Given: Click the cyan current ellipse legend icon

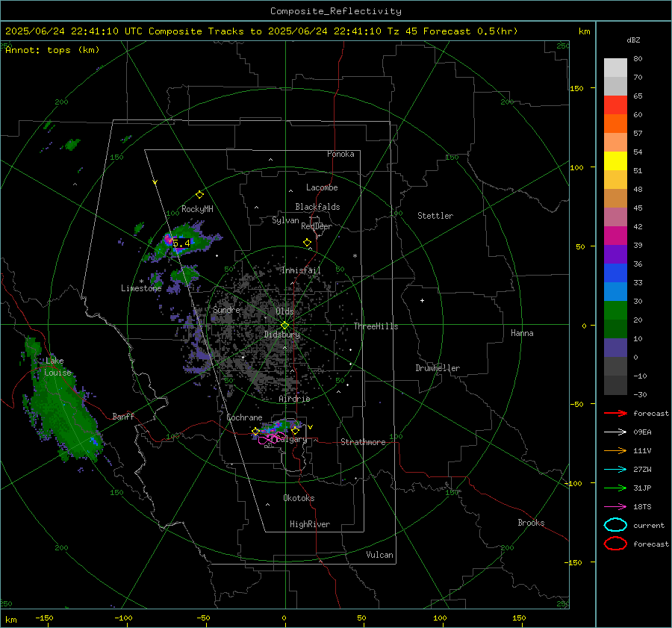Looking at the screenshot, I should point(615,525).
